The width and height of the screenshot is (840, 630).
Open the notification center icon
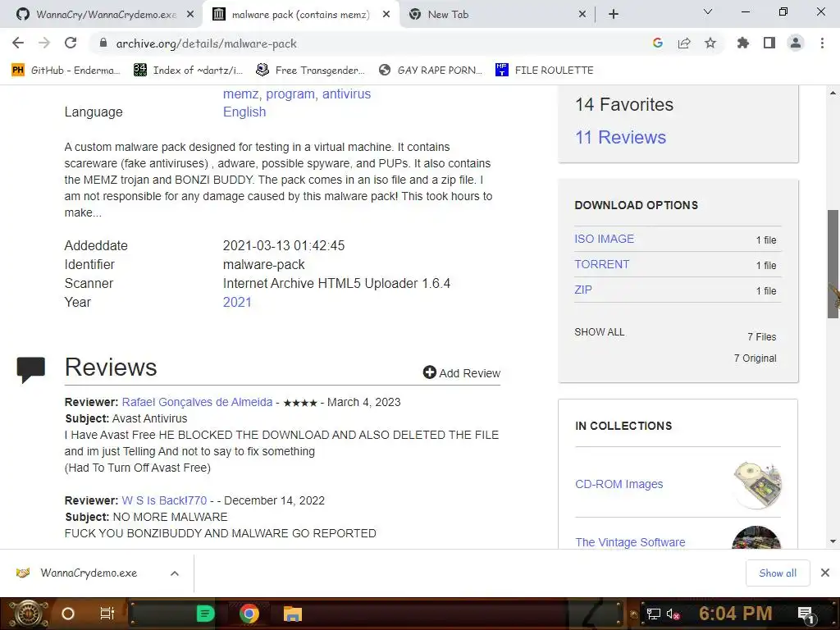point(806,614)
